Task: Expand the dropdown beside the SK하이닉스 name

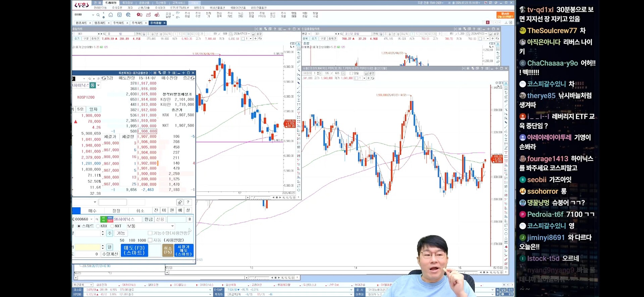Action: tap(98, 85)
